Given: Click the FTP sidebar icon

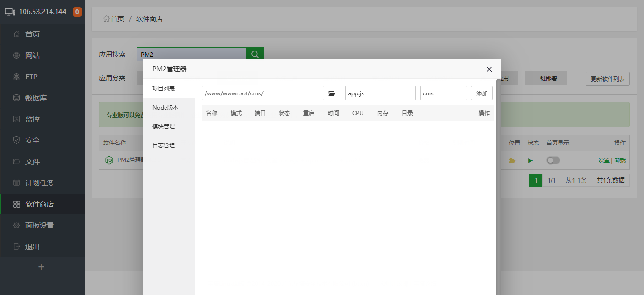Looking at the screenshot, I should (x=17, y=76).
